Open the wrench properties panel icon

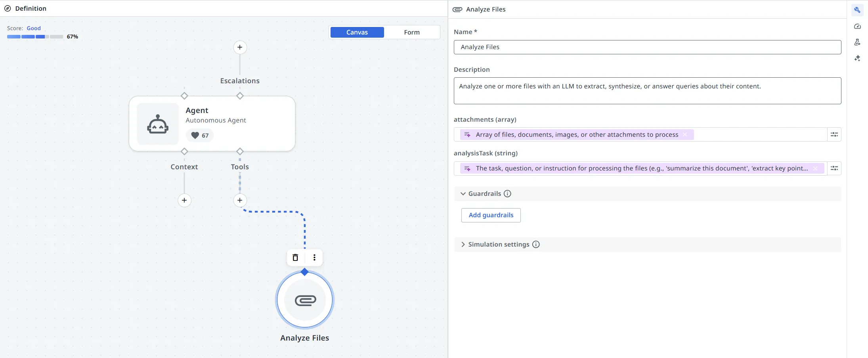pos(857,10)
